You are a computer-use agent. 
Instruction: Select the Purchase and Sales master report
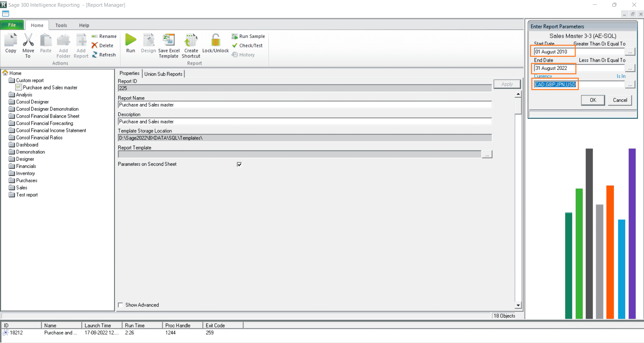(50, 87)
